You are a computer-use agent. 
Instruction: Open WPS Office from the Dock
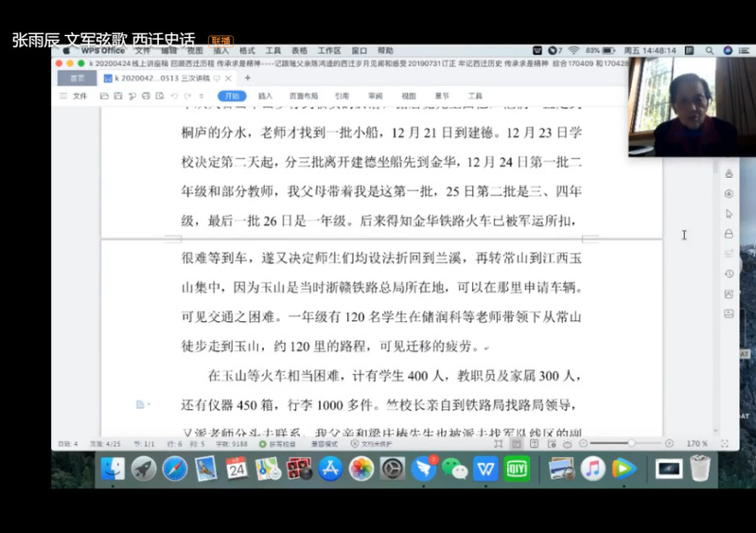coord(485,468)
